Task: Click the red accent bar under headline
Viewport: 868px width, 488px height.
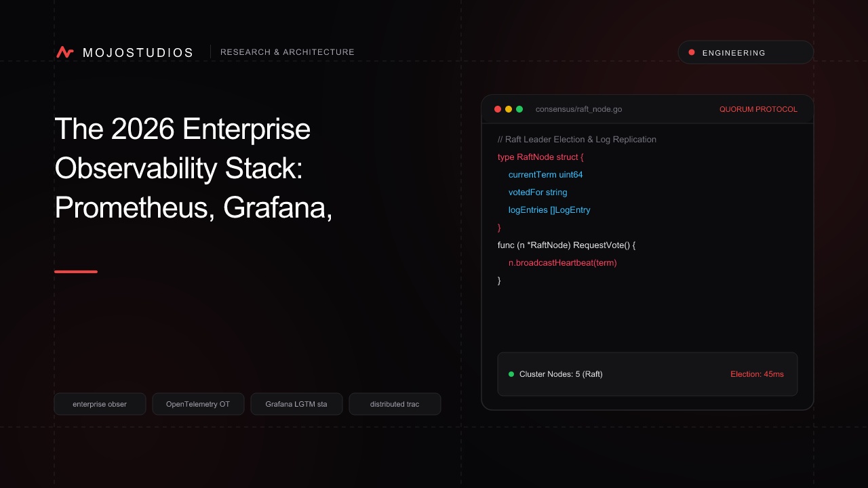Action: coord(76,272)
